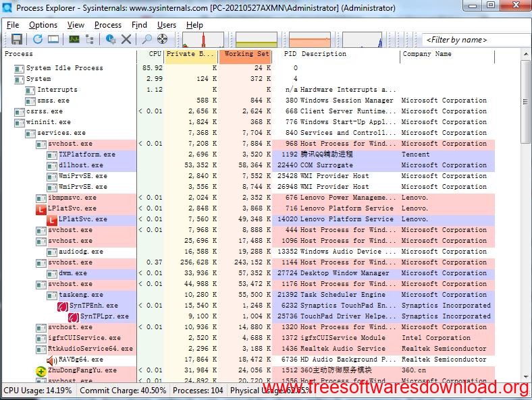Image resolution: width=532 pixels, height=400 pixels.
Task: Click the RAVBg64.exe speaker icon
Action: tap(52, 360)
